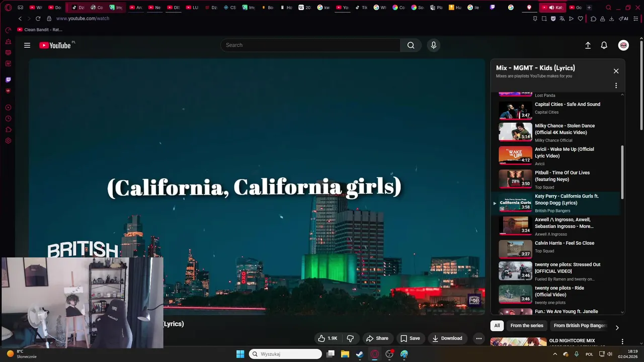Click the Windows taskbar search box 'Wyszukaj'
This screenshot has height=362, width=644.
click(x=285, y=354)
